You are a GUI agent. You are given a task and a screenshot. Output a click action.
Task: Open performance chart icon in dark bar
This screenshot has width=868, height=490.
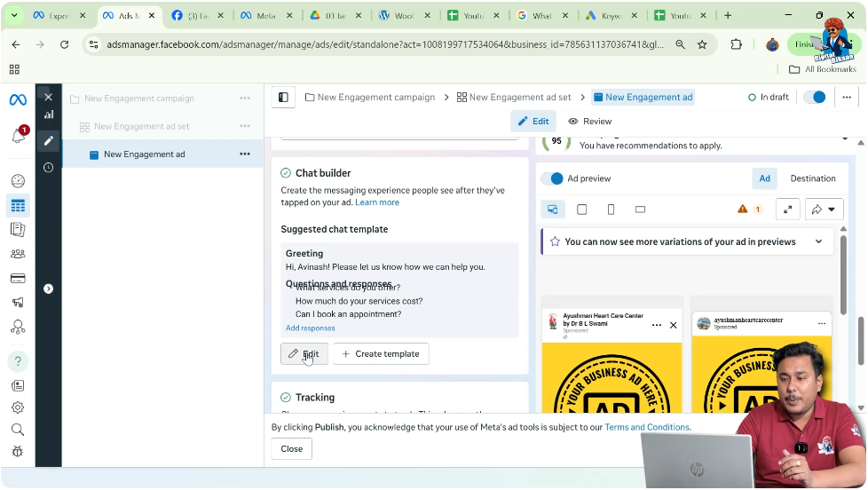coord(49,115)
